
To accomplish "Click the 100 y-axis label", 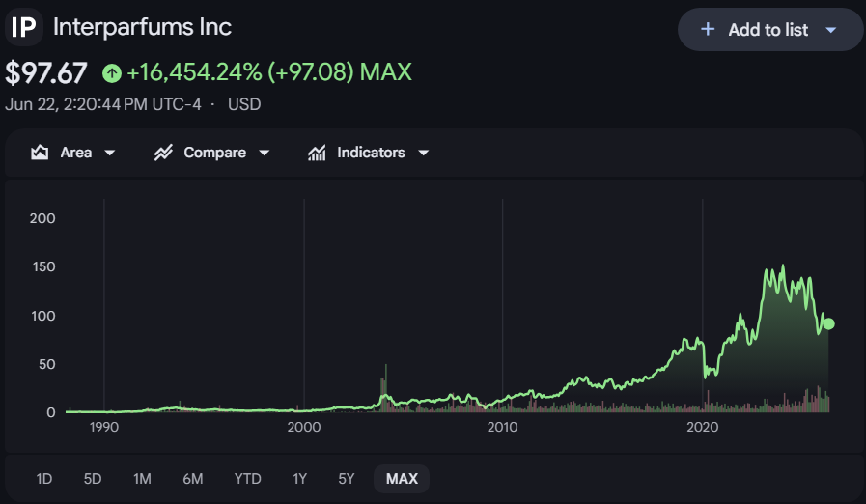I will coord(43,316).
